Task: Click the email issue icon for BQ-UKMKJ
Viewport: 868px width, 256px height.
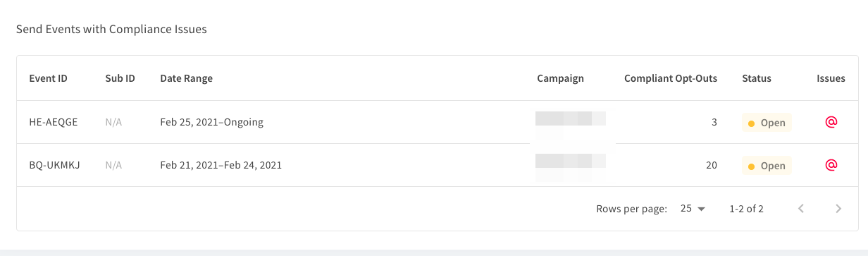Action: point(831,165)
